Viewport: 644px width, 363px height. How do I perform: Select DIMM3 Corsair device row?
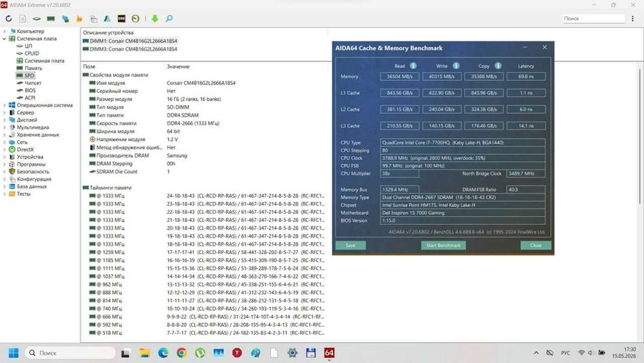[x=130, y=49]
